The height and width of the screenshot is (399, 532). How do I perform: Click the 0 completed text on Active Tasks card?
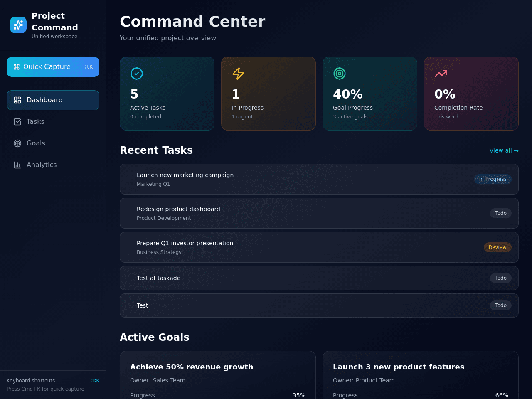(x=145, y=117)
